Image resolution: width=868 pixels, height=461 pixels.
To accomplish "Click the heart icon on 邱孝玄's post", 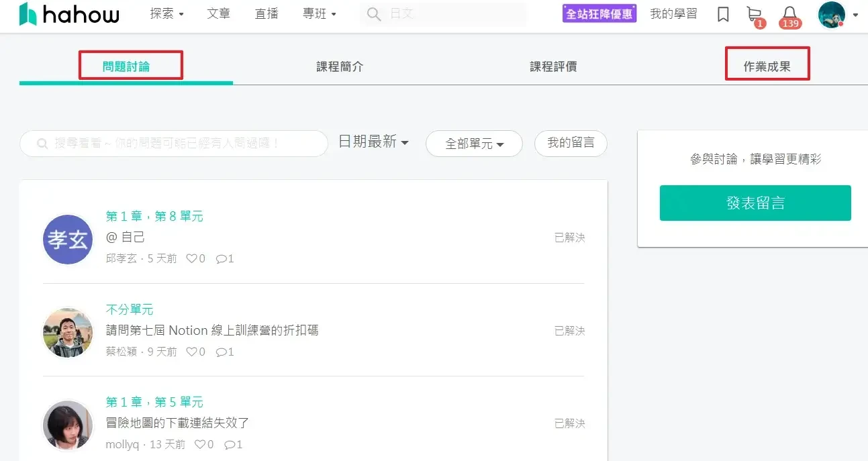I will pos(191,258).
